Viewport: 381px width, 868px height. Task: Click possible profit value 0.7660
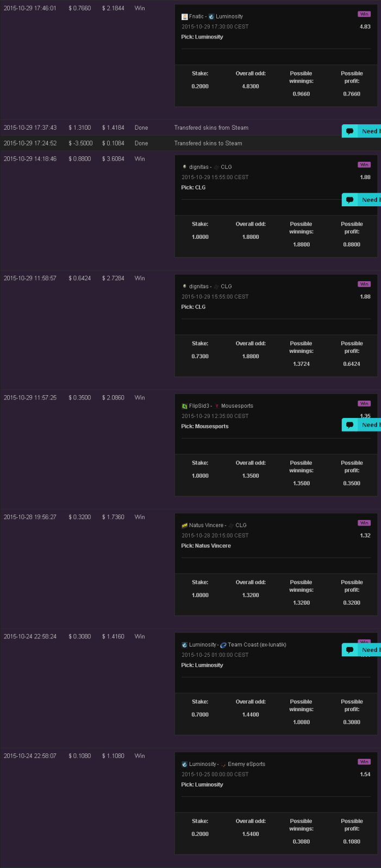[352, 94]
